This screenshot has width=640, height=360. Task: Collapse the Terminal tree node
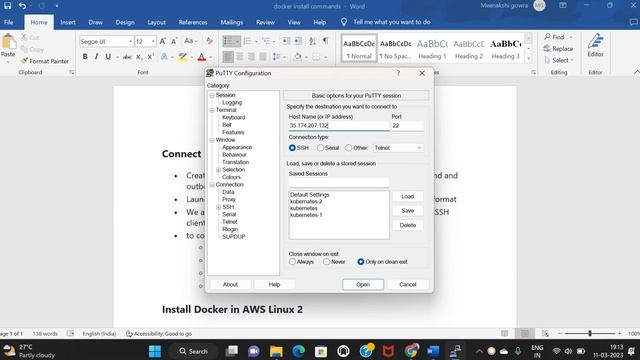tap(212, 110)
